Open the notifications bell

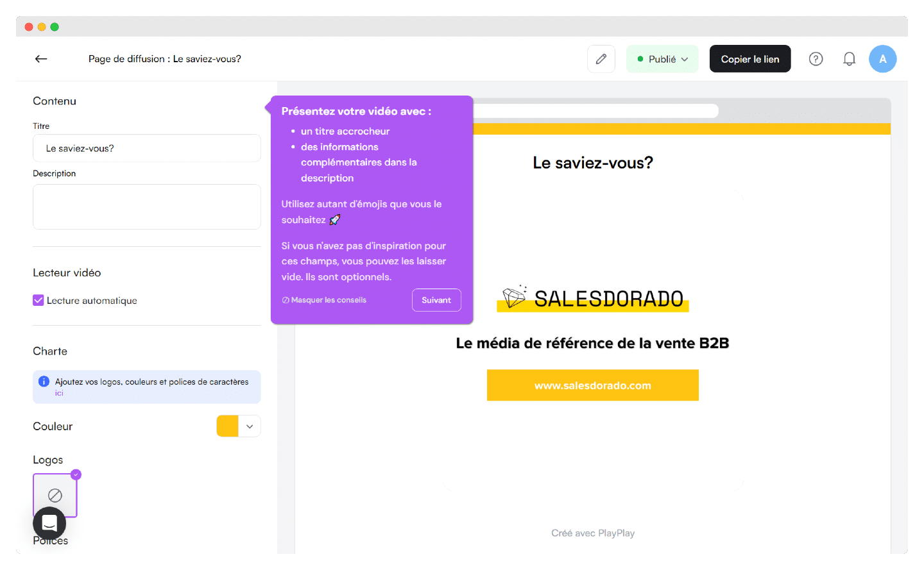[x=849, y=59]
